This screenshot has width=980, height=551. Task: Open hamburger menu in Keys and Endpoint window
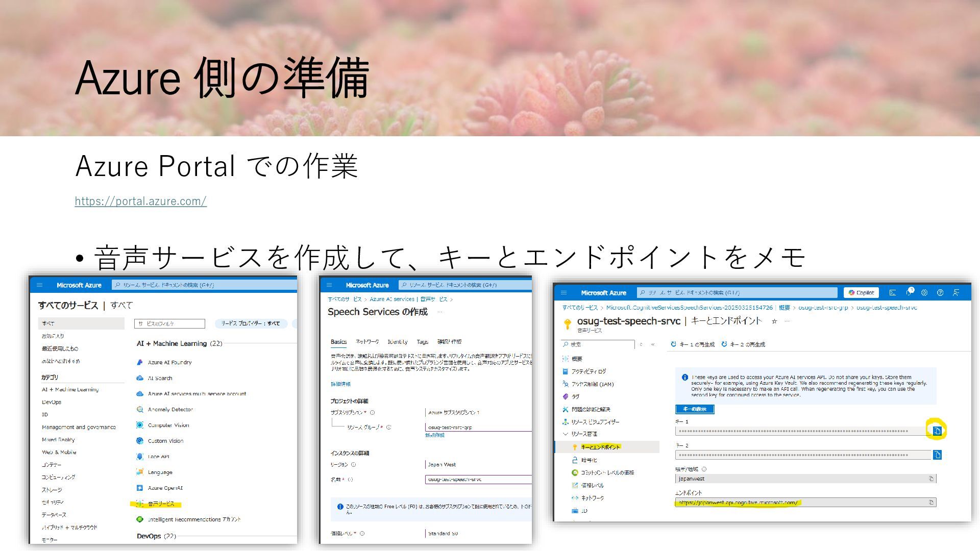563,293
